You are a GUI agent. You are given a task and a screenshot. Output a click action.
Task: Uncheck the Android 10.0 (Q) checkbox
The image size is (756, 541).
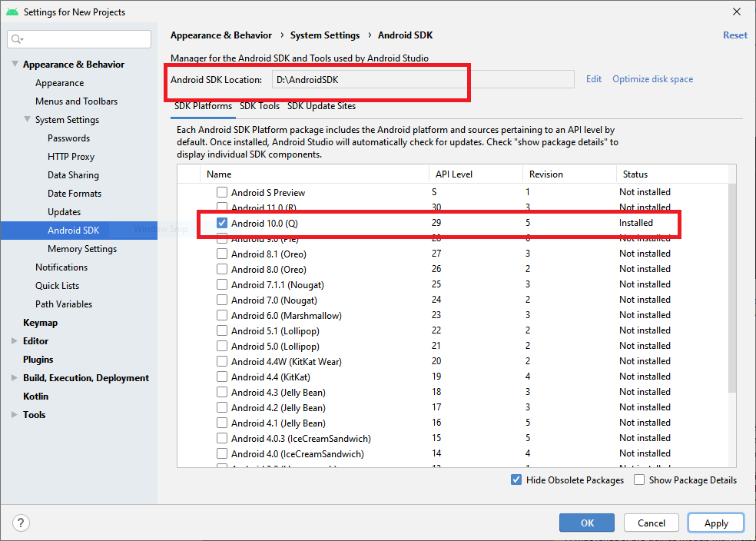click(x=222, y=223)
